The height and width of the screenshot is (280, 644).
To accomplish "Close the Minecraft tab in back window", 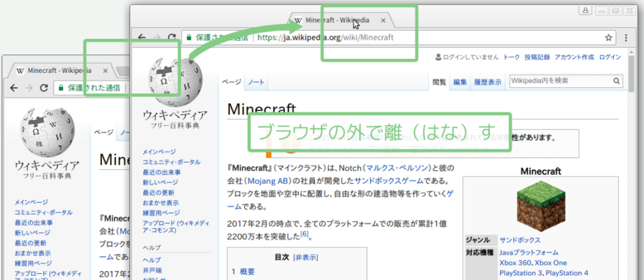I will click(105, 70).
